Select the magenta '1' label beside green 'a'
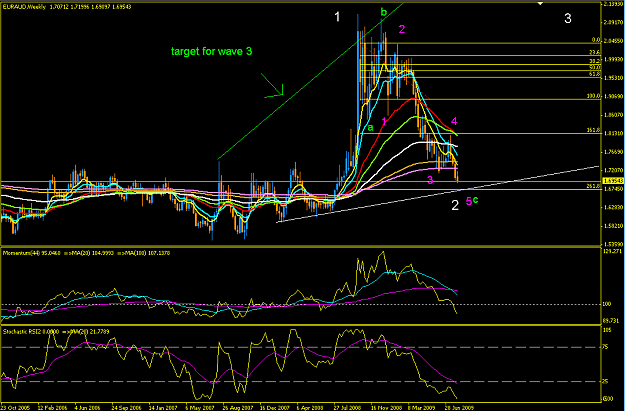The width and height of the screenshot is (625, 411). point(384,121)
